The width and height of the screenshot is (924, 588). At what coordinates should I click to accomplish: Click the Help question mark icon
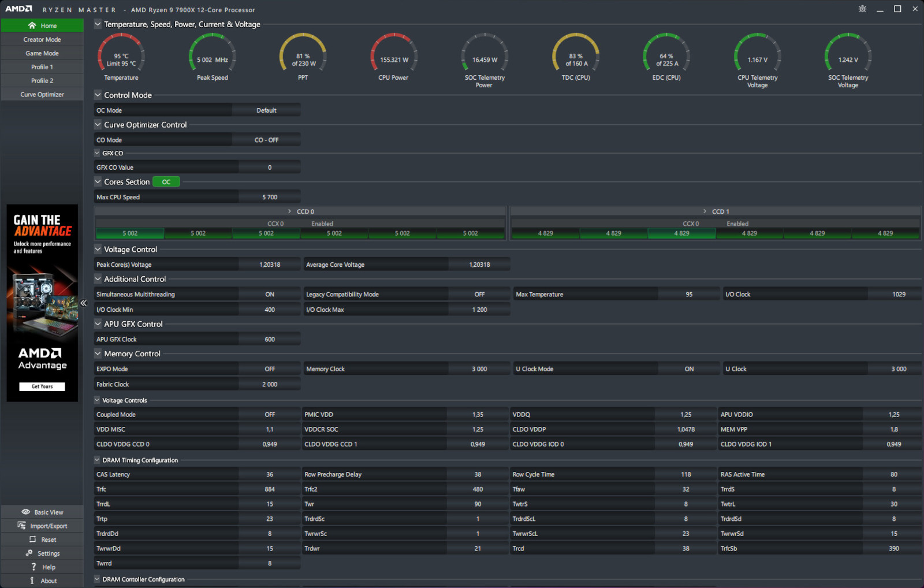[x=33, y=567]
